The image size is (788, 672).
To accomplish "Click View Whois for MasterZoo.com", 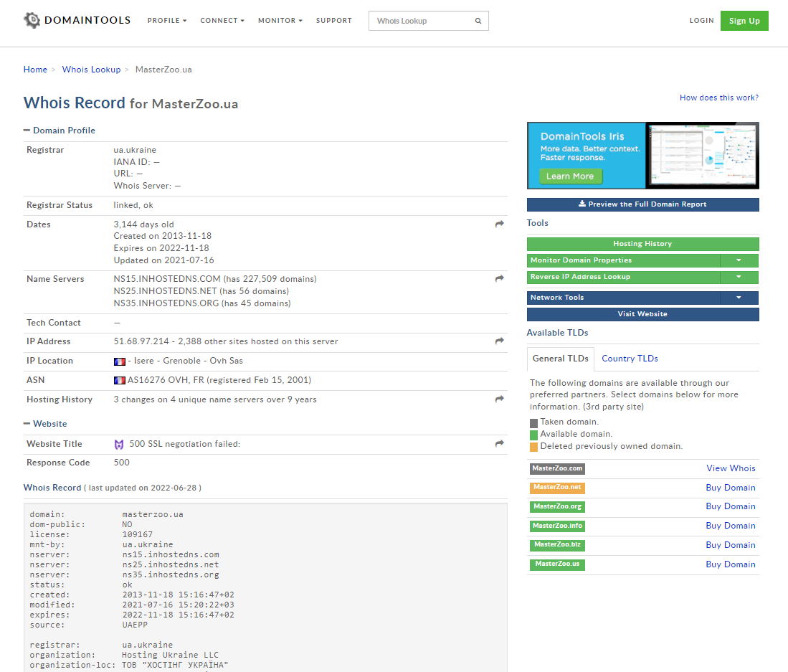I will (x=731, y=468).
